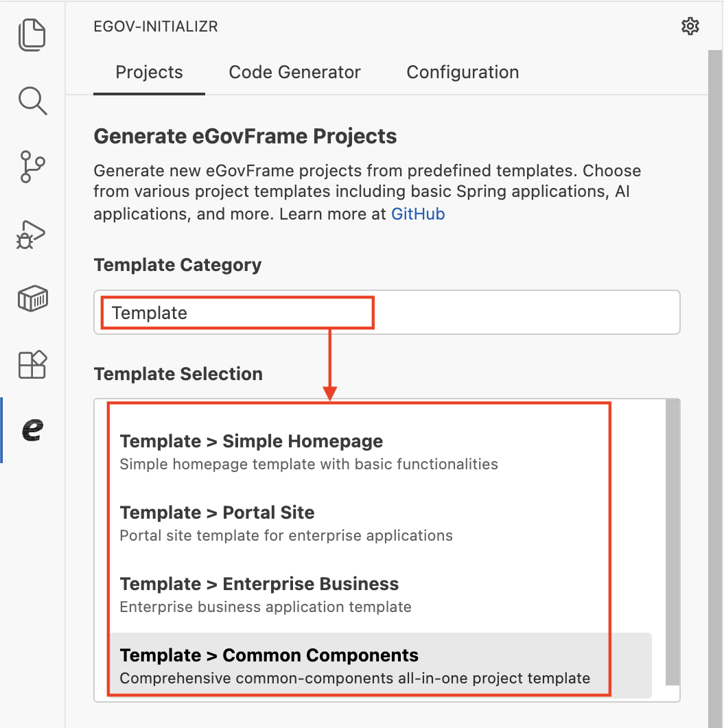Open the Configuration tab
Viewport: 724px width, 728px height.
[463, 72]
